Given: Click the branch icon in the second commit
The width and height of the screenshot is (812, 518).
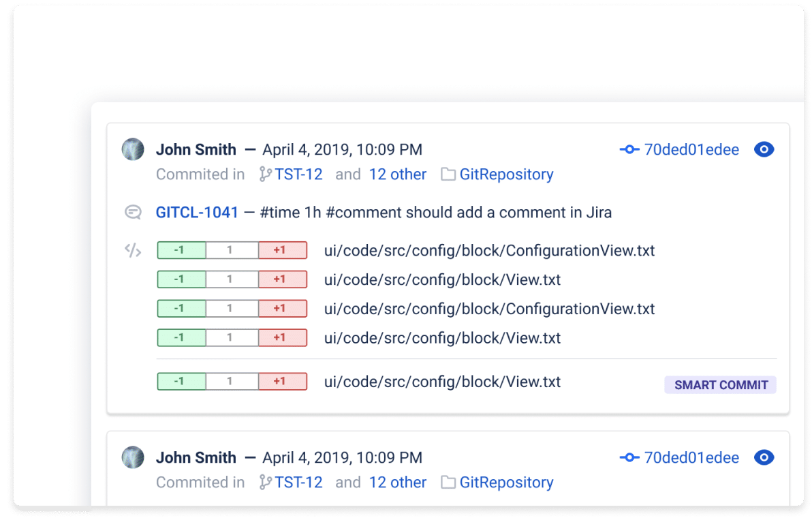Looking at the screenshot, I should pos(264,482).
